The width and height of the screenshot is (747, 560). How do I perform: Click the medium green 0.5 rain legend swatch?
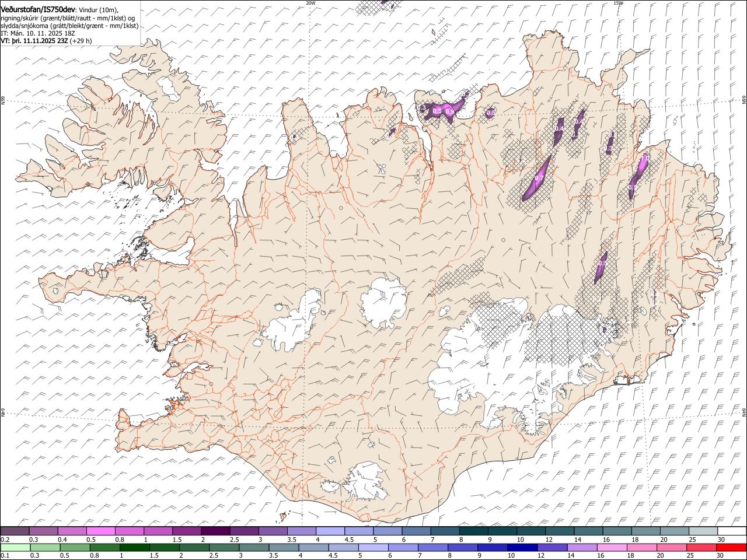coord(75,547)
